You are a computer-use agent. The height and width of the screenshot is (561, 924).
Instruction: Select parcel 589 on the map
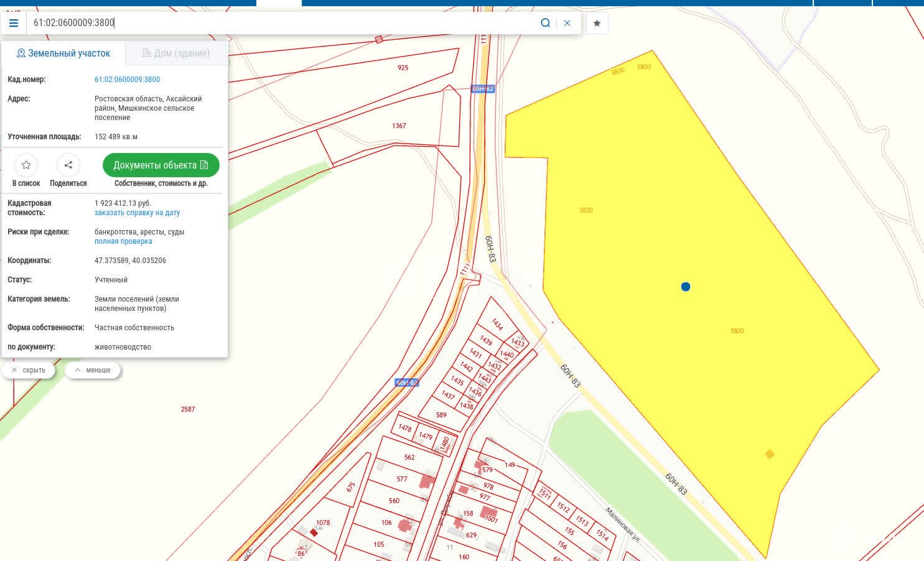441,415
